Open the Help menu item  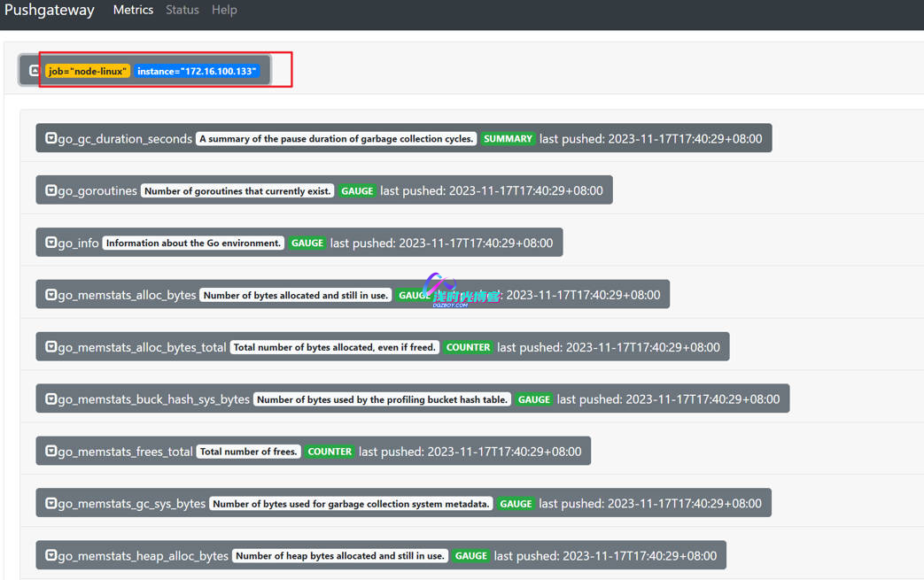(224, 10)
